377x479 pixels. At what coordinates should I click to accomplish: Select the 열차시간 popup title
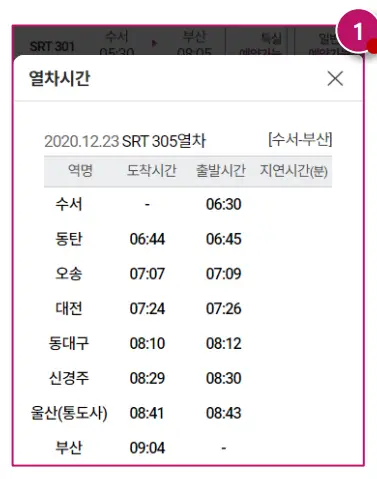click(x=60, y=79)
